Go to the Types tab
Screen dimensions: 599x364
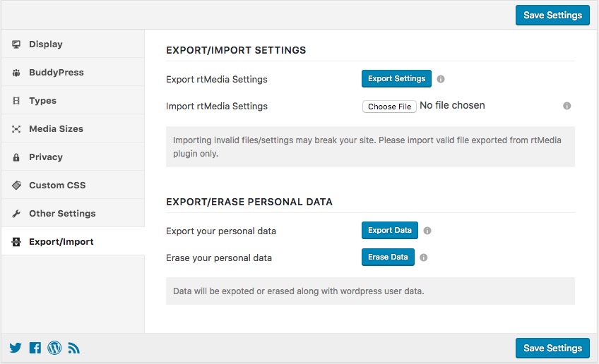coord(42,100)
